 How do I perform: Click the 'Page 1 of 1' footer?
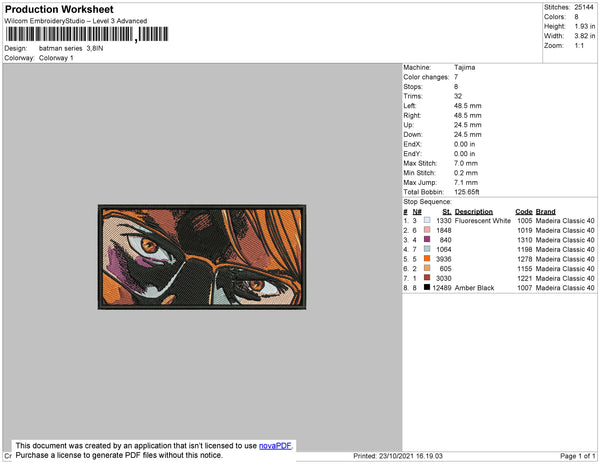578,456
